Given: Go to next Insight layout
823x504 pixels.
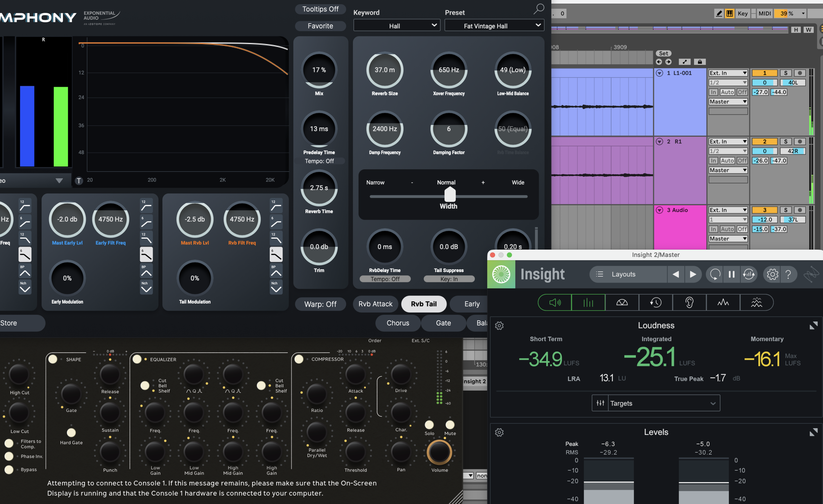Looking at the screenshot, I should pyautogui.click(x=693, y=274).
